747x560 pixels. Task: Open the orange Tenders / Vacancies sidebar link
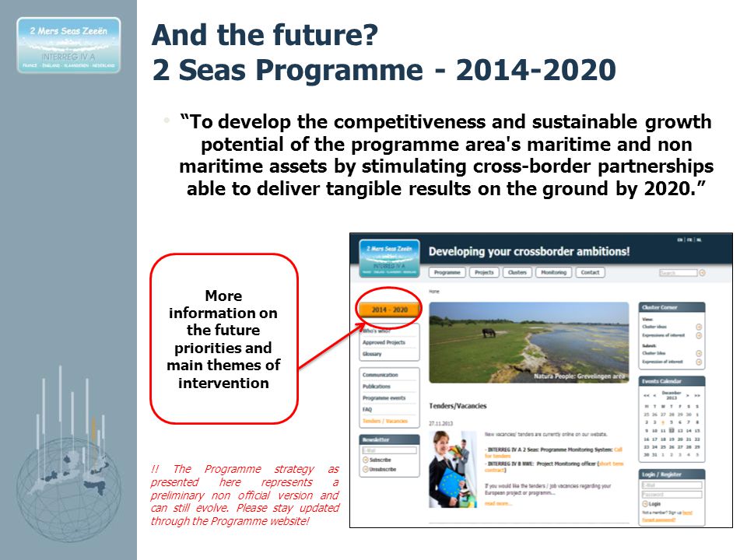tap(385, 421)
